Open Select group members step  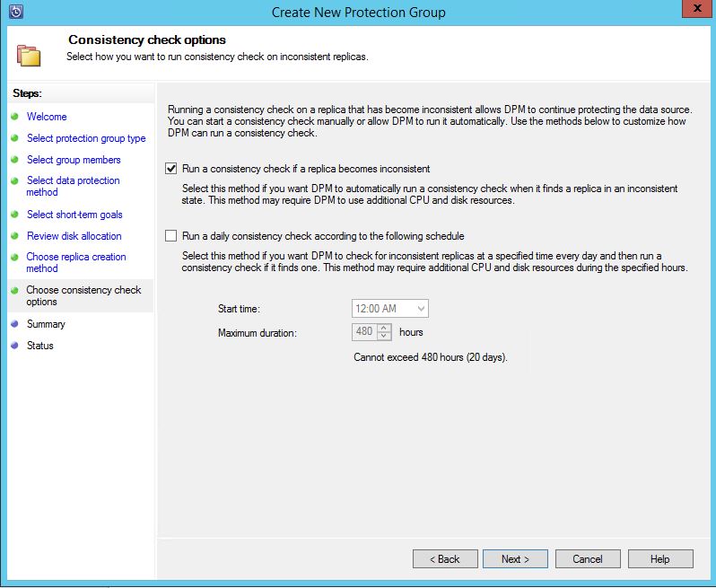[x=74, y=160]
